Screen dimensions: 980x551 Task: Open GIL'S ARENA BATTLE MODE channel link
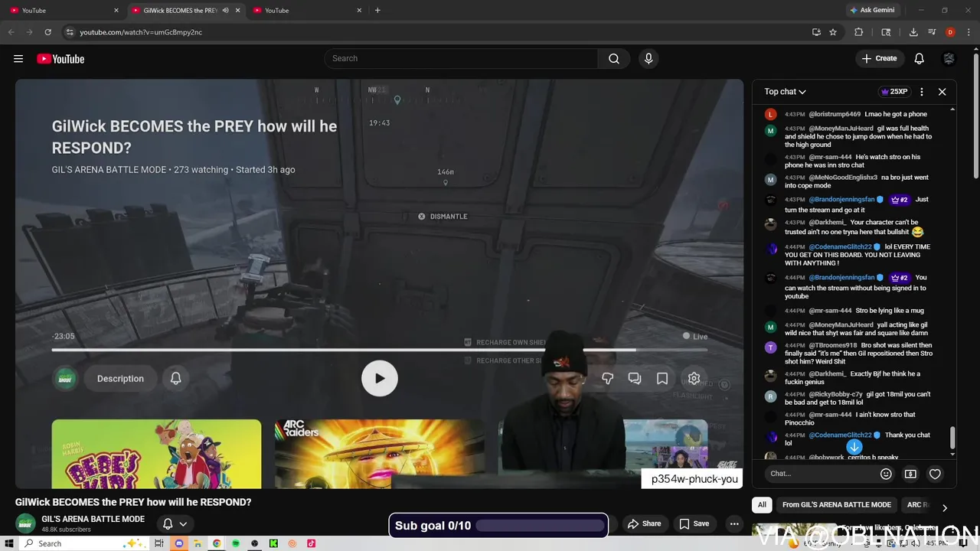(93, 519)
